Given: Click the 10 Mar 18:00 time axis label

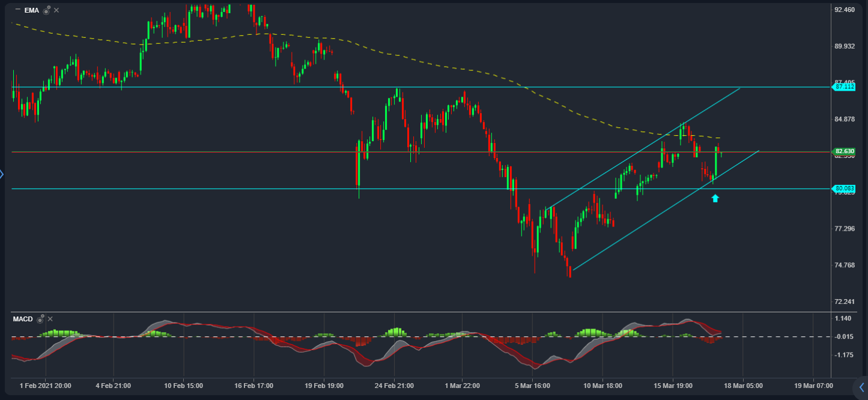Looking at the screenshot, I should pyautogui.click(x=602, y=386).
